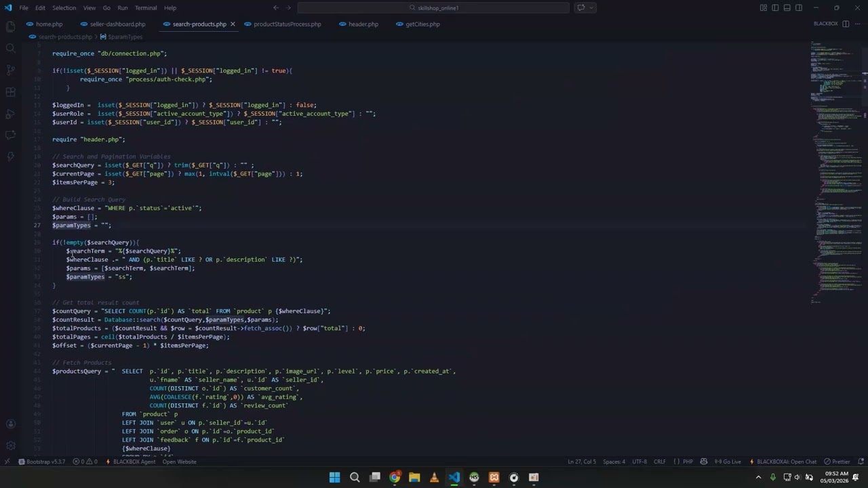Click the VS Code logo icon

[8, 7]
